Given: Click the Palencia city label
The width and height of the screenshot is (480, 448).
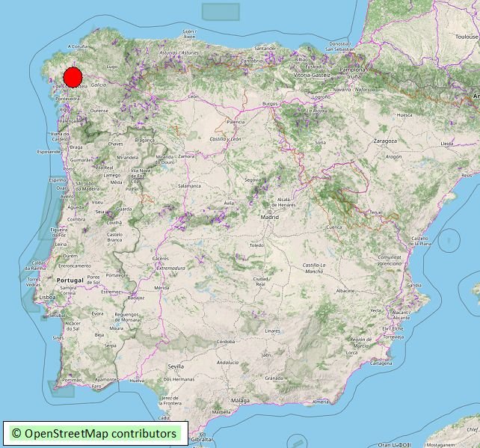Looking at the screenshot, I should pos(236,122).
